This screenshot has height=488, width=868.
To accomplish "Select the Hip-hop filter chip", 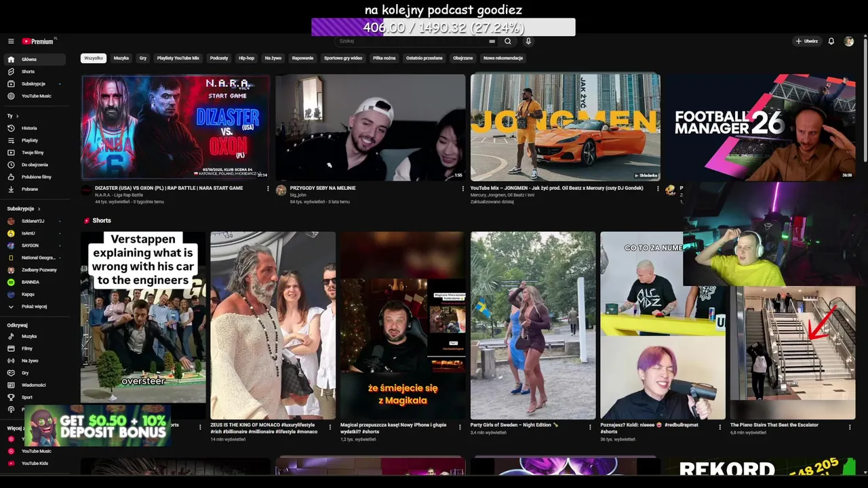I will coord(246,58).
